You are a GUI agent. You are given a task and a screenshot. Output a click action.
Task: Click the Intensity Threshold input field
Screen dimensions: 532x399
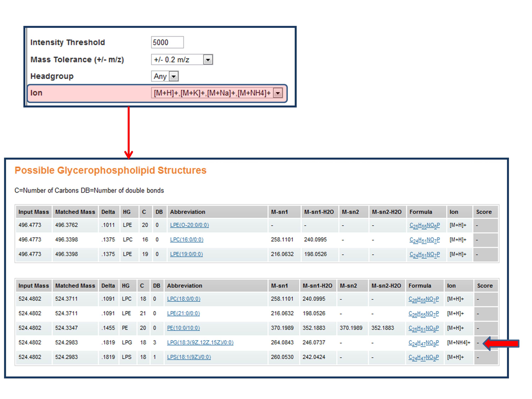(x=167, y=42)
